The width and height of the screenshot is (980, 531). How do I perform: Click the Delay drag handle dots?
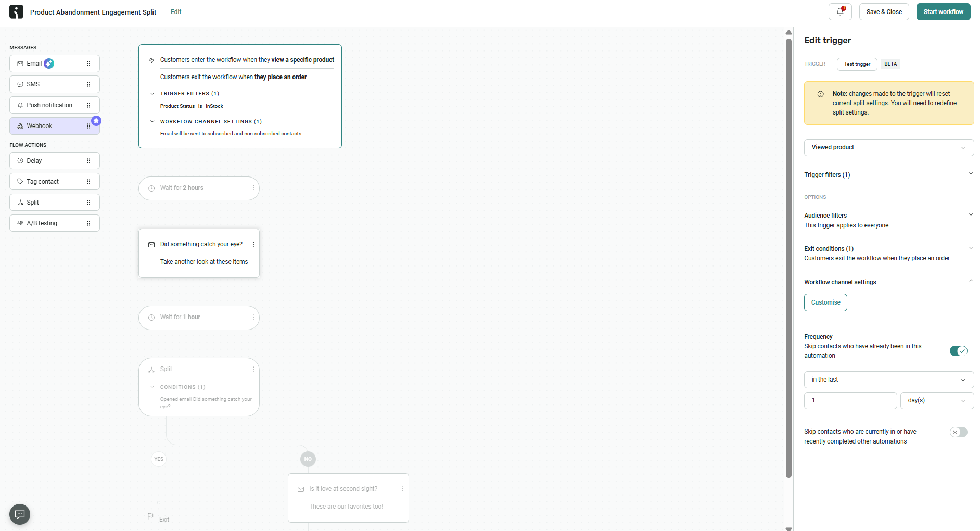88,161
